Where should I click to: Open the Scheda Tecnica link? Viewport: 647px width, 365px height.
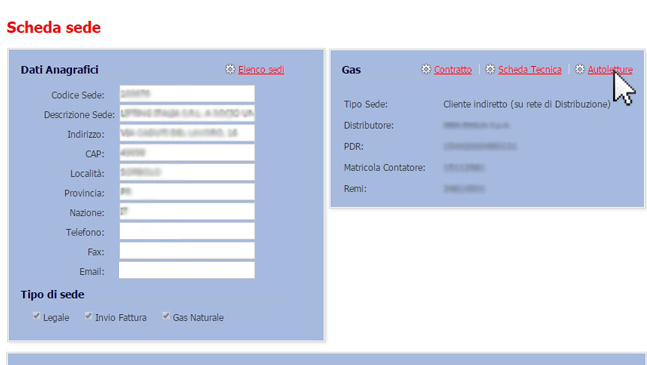click(x=530, y=69)
